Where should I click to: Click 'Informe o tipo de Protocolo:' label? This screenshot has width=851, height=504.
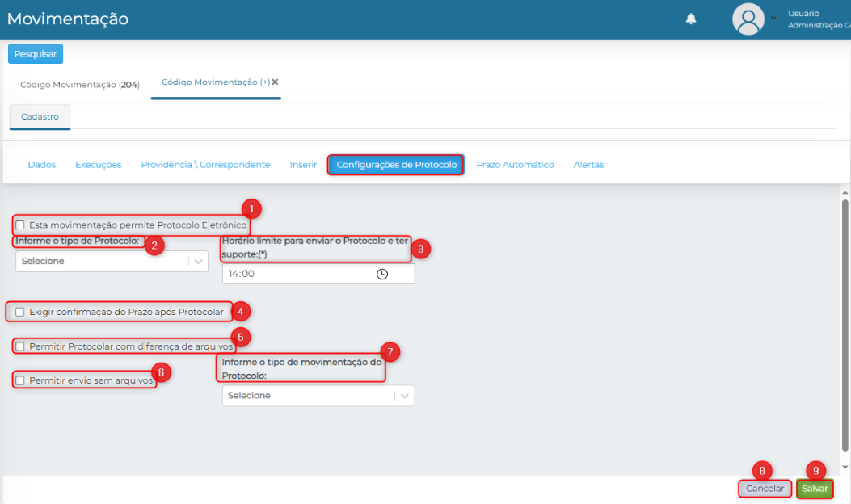click(78, 241)
